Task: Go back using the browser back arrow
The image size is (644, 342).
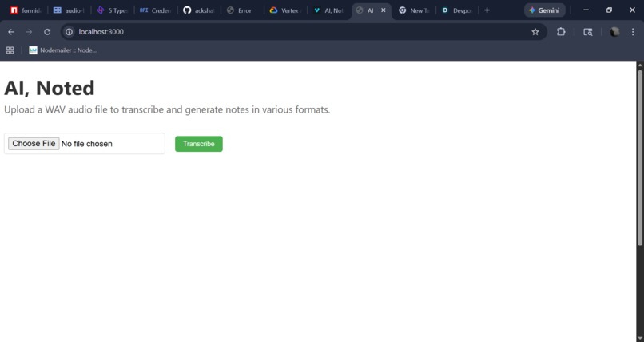Action: (x=11, y=32)
